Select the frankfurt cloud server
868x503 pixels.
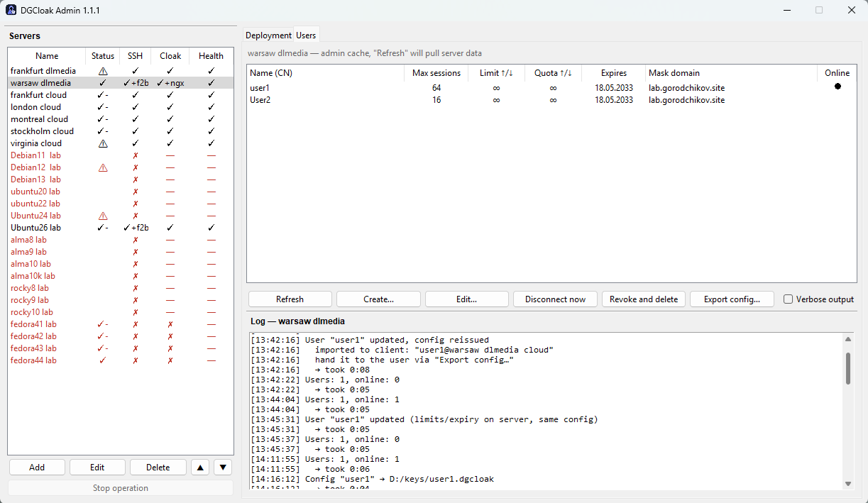click(121, 95)
